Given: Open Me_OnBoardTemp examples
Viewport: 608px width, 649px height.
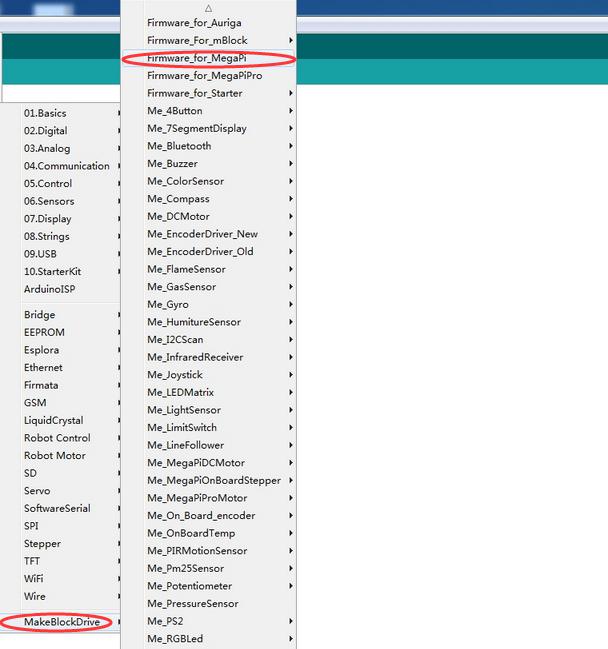Looking at the screenshot, I should pyautogui.click(x=209, y=533).
